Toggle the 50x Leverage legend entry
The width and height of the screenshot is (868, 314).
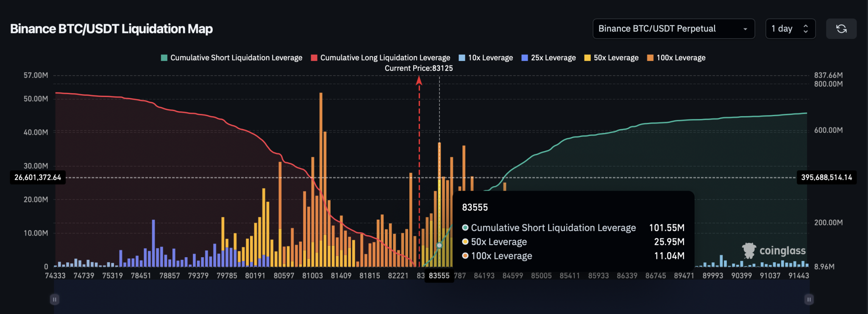pos(611,58)
